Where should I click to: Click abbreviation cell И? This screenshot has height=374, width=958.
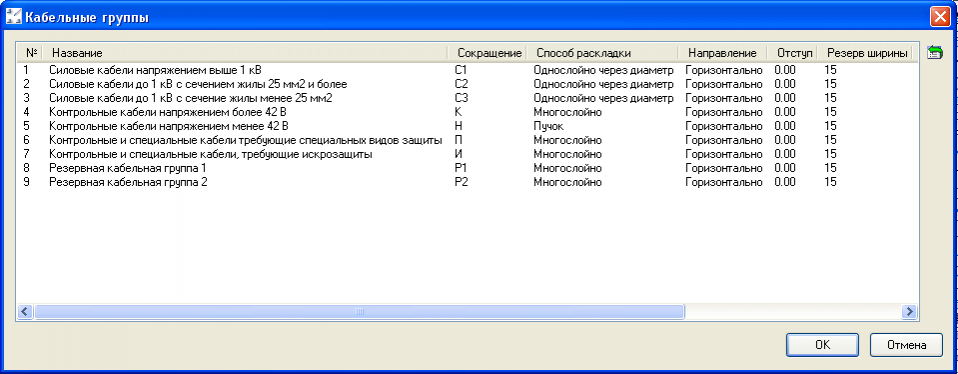459,154
